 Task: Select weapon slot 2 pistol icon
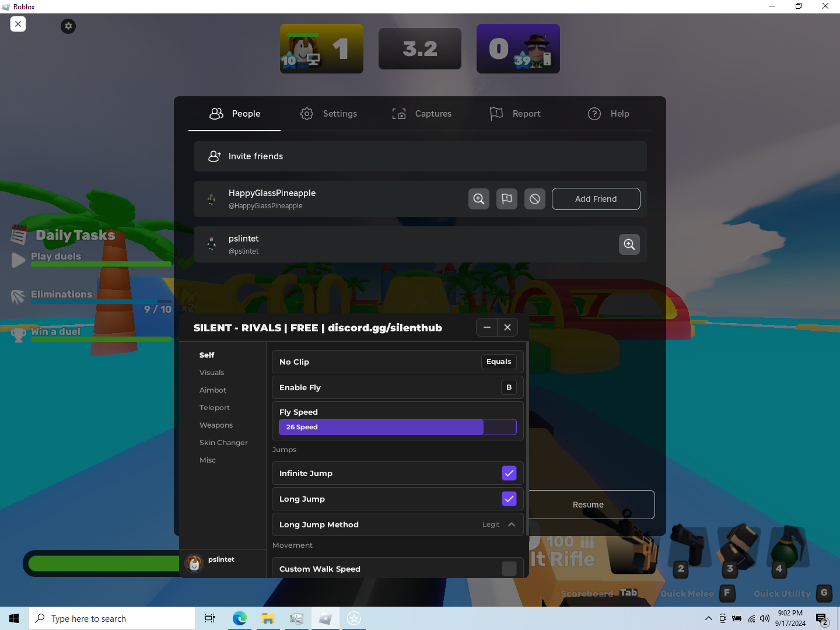pos(688,548)
